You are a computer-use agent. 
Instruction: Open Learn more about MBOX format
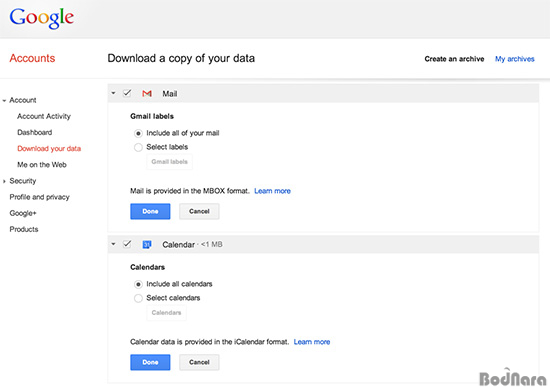pos(273,191)
